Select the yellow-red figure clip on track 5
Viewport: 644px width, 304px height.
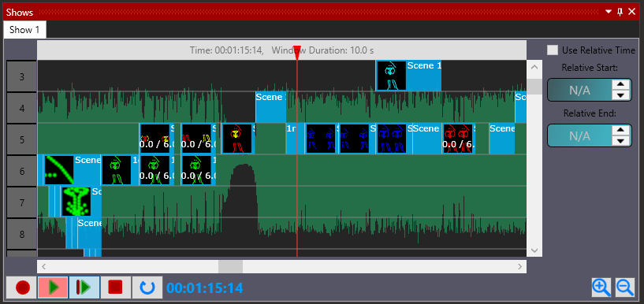click(238, 139)
